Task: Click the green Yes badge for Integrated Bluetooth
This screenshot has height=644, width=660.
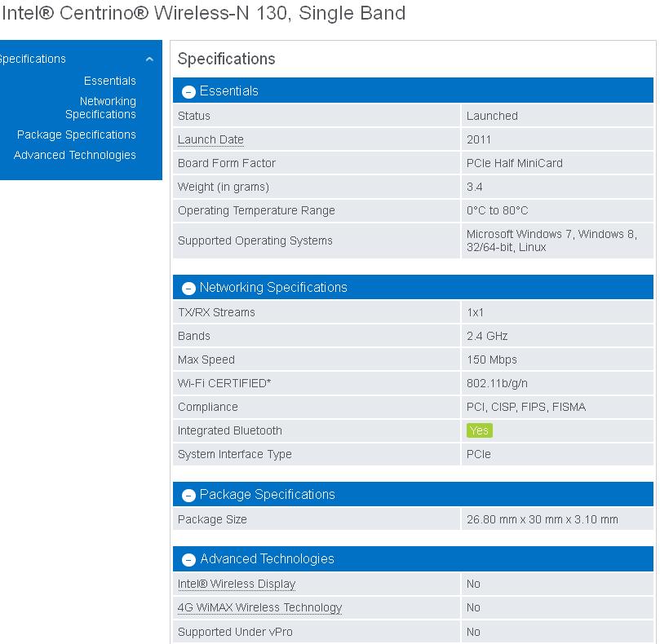Action: [480, 430]
